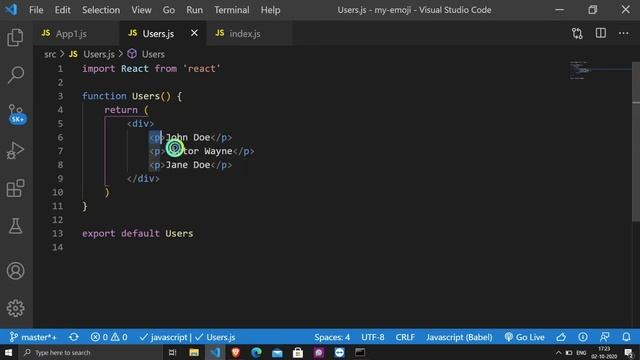Open the Extensions view
The height and width of the screenshot is (360, 640).
tap(16, 188)
